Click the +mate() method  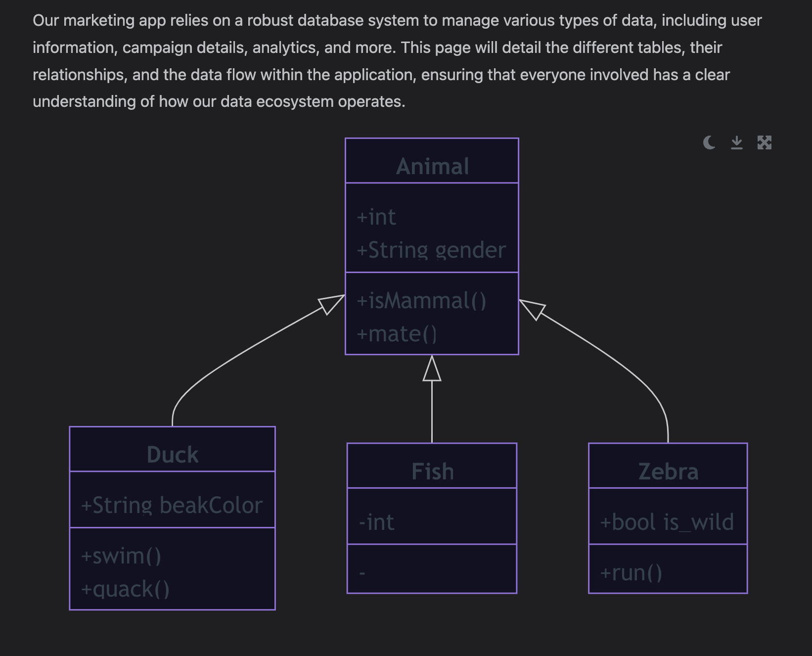(397, 334)
